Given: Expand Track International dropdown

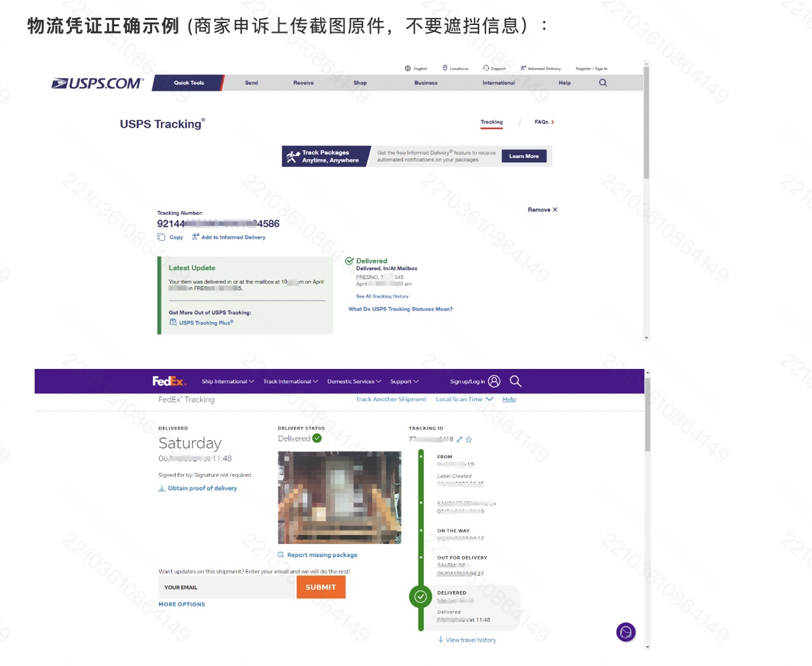Looking at the screenshot, I should click(x=291, y=382).
